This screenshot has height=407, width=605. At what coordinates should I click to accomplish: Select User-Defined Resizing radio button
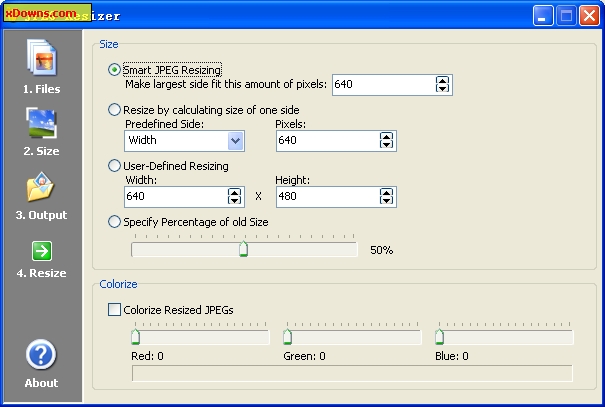[x=114, y=166]
